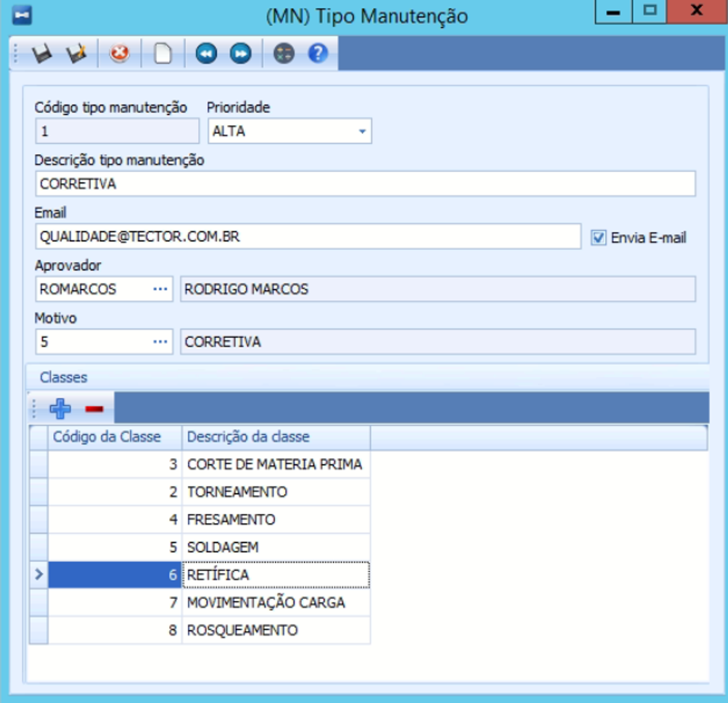
Task: Click the Email input field
Action: pos(308,236)
